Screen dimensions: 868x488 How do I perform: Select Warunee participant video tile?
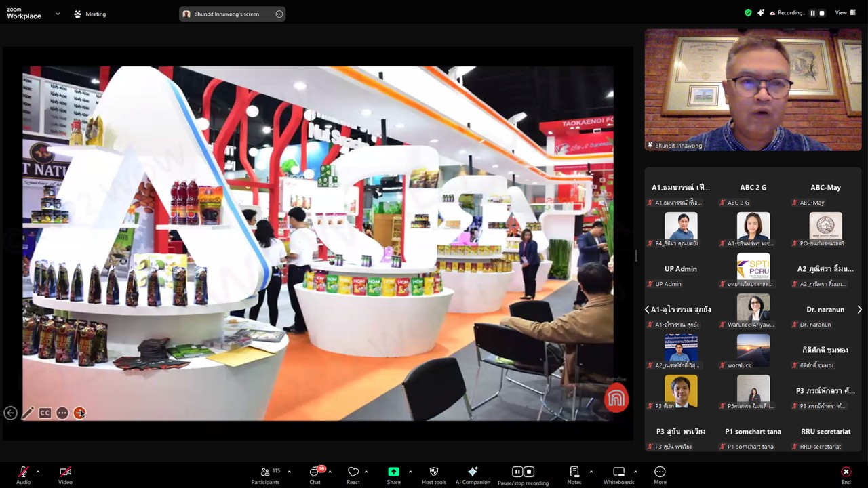[x=753, y=311]
